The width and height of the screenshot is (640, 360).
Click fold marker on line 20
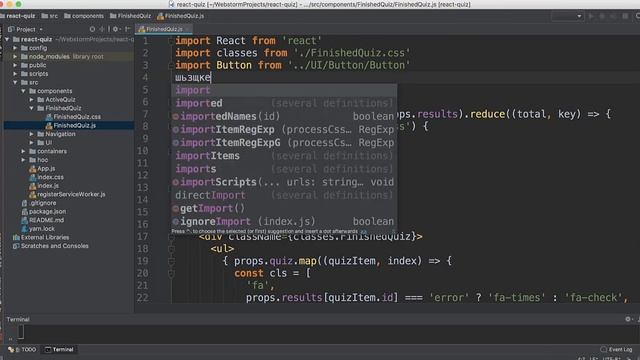[x=171, y=273]
